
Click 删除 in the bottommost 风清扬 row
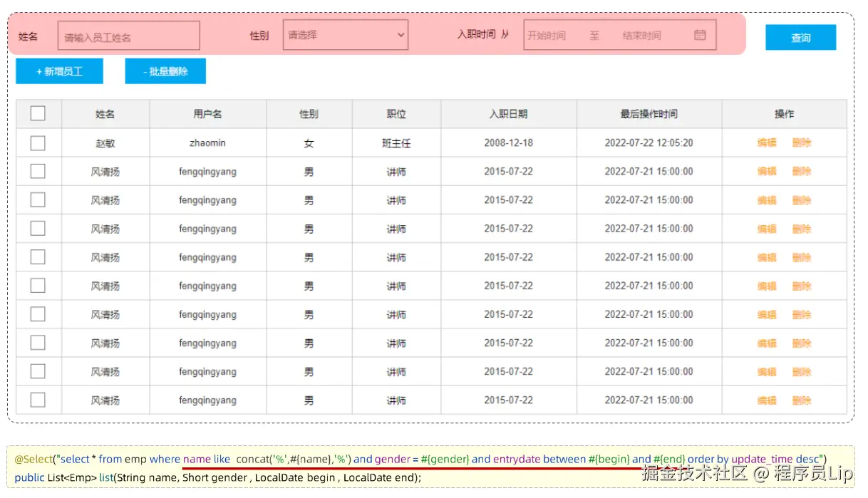tap(802, 400)
